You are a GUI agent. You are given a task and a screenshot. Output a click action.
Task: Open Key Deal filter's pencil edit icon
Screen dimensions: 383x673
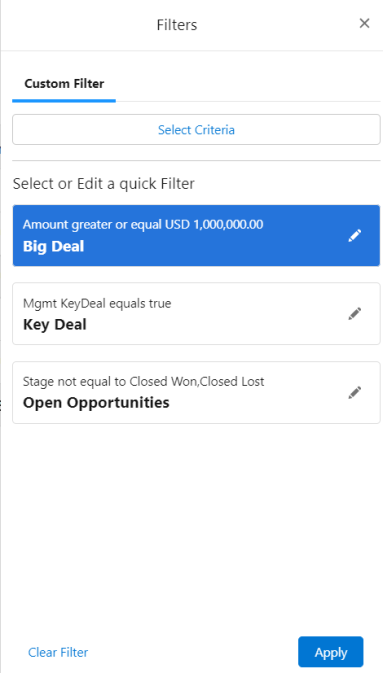(x=355, y=314)
